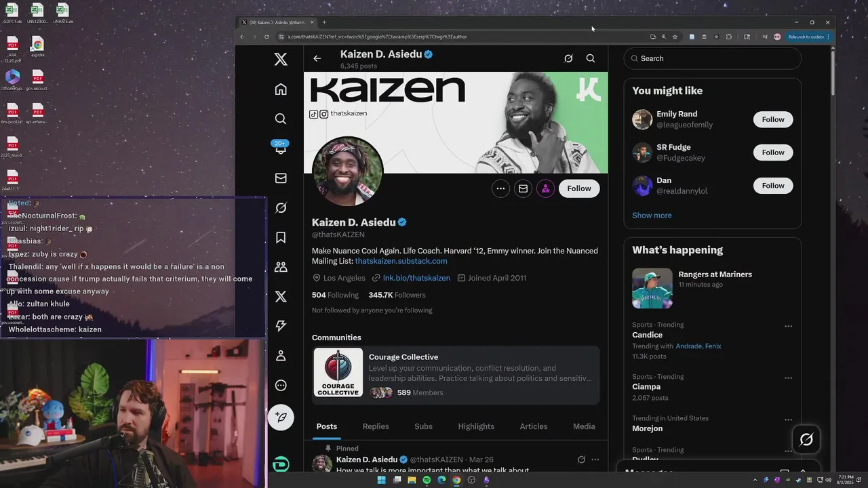Screen dimensions: 868x488
Task: Open UNRATE.xls on the desktop
Action: pos(62,14)
